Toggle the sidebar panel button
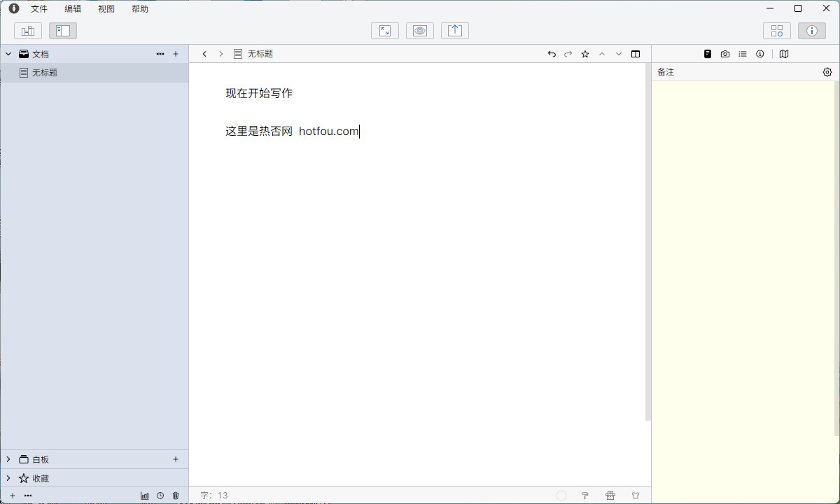 63,31
